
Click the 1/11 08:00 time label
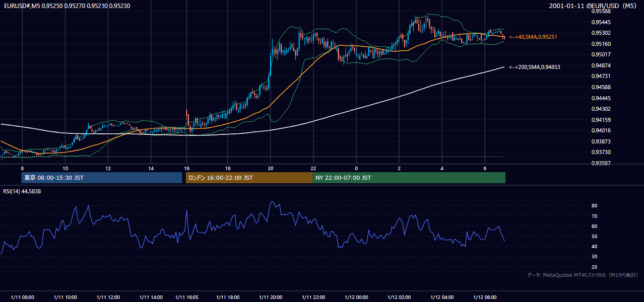click(x=22, y=297)
